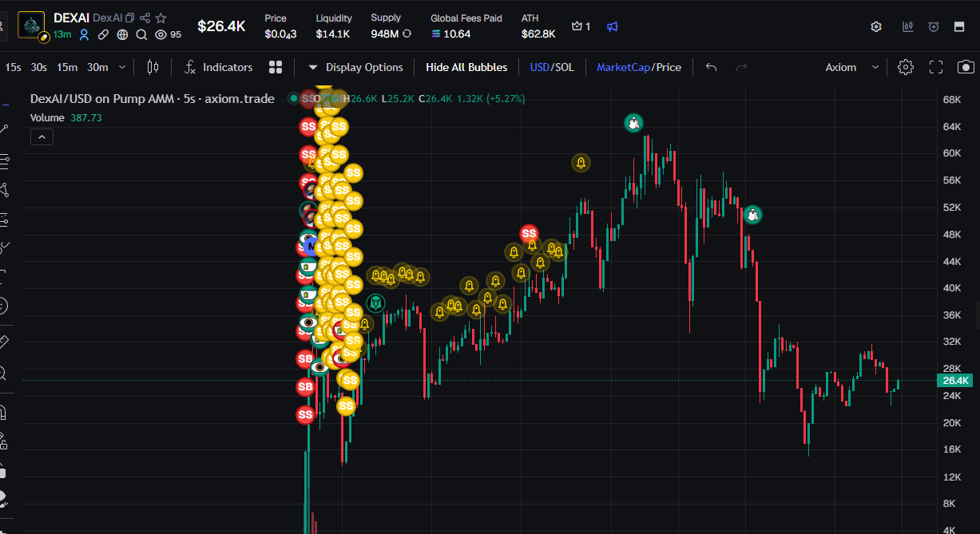Enter fullscreen chart mode

coord(936,67)
